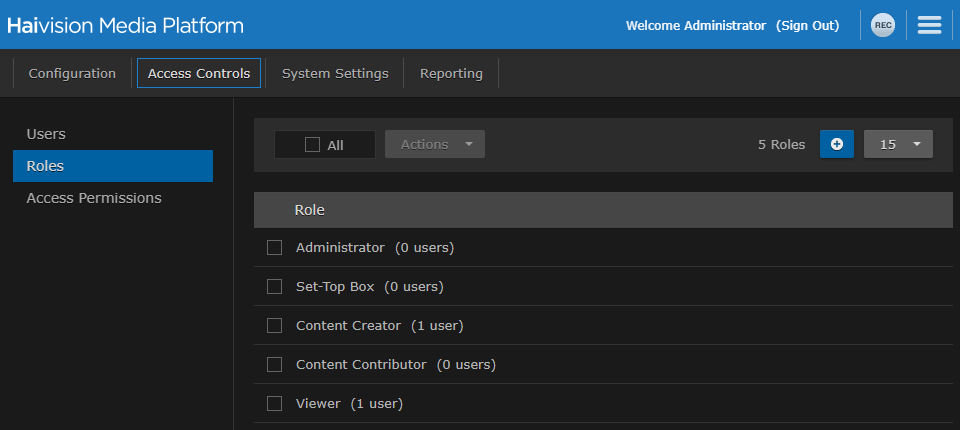Screen dimensions: 960x430
Task: Expand the 15 per page dropdown
Action: (898, 144)
